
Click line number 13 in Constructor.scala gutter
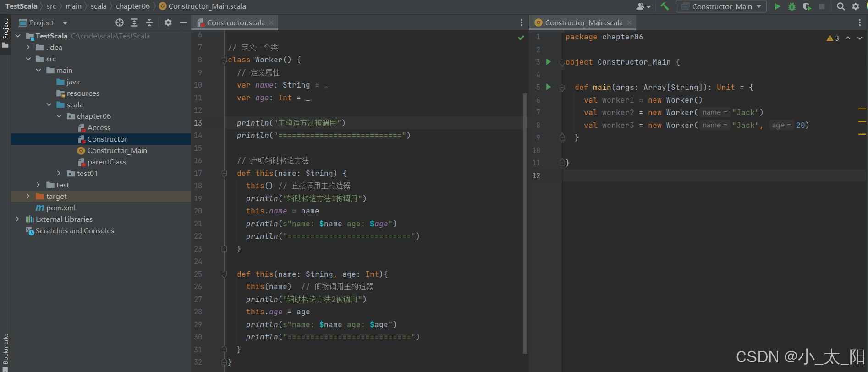[x=198, y=123]
